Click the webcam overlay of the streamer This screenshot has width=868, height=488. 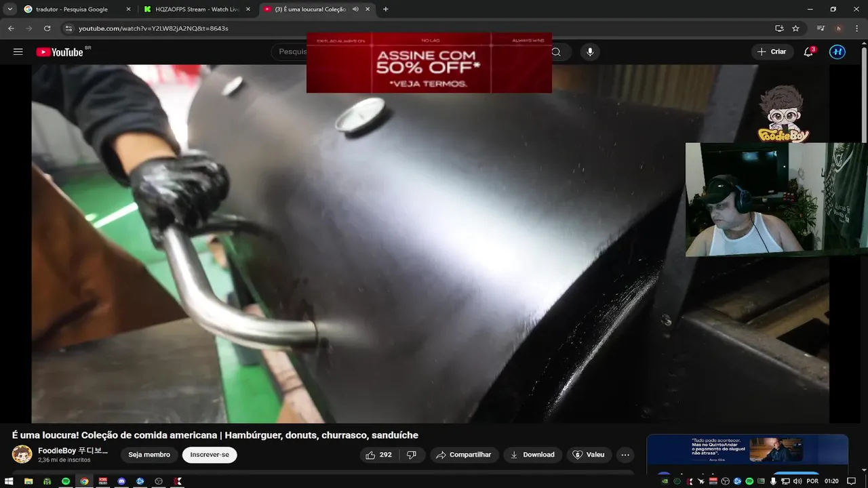tap(776, 199)
